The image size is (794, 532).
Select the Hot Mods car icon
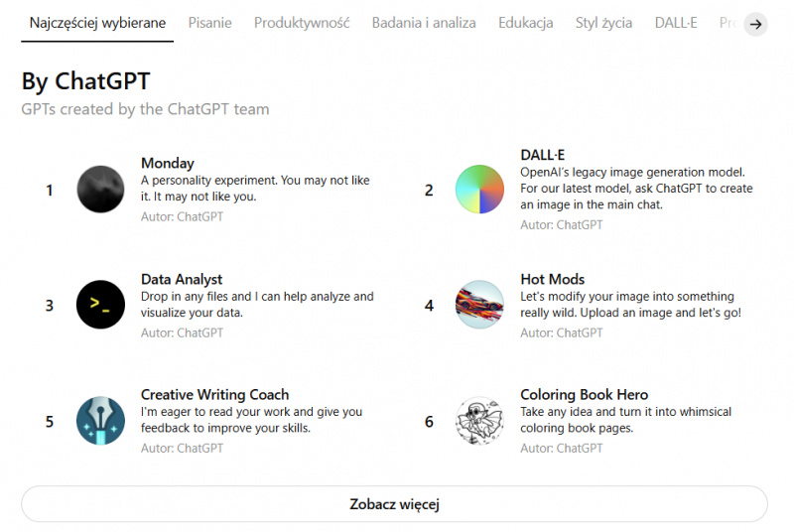(479, 305)
